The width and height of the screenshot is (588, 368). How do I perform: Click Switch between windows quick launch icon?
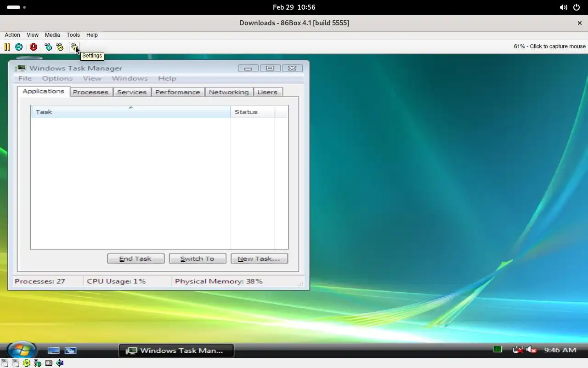click(70, 351)
